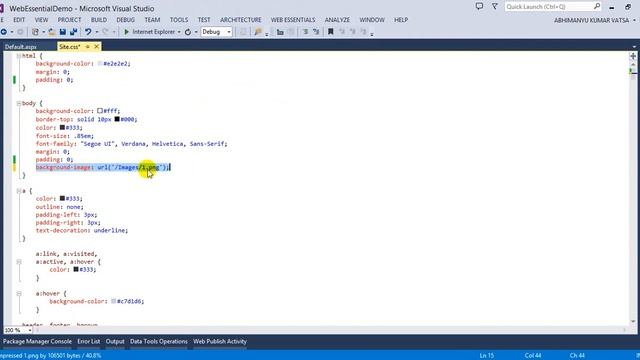Open the TEAM menu
Screen dimensions: 640x360
[x=152, y=20]
